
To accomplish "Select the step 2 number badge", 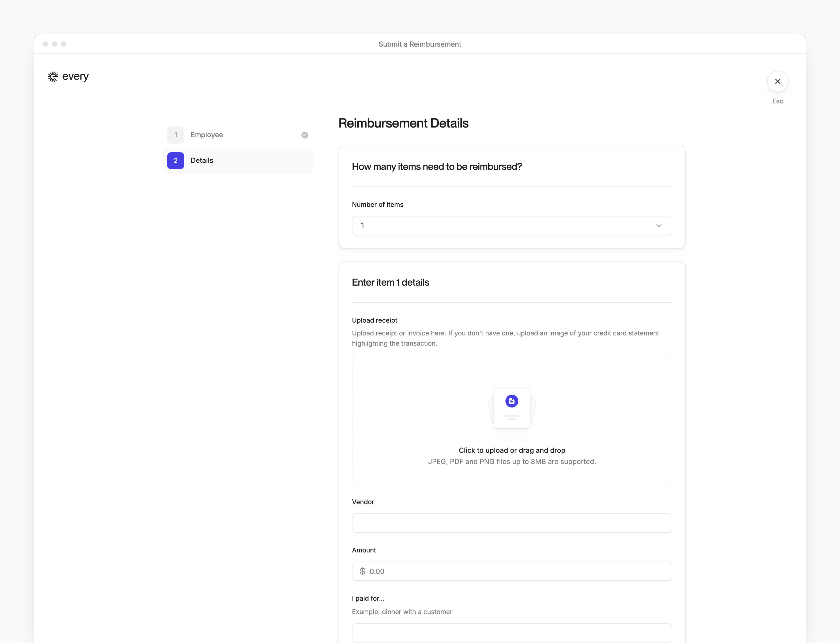I will 176,161.
